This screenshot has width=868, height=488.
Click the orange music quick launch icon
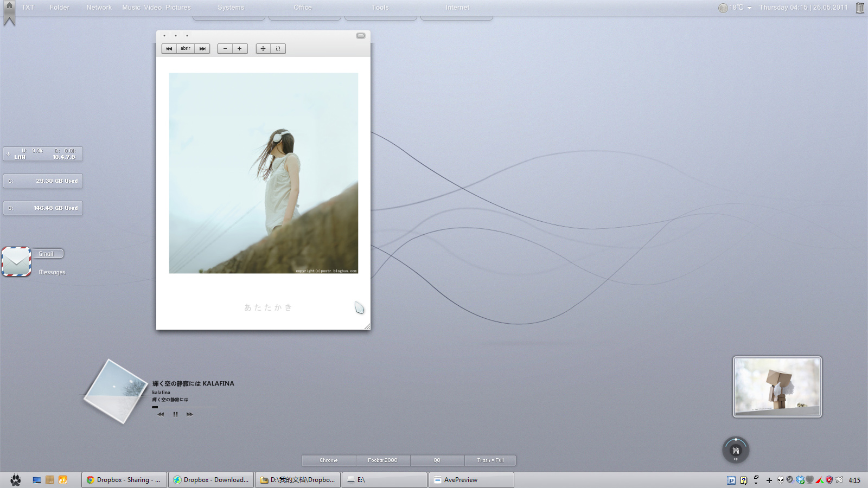tap(63, 480)
